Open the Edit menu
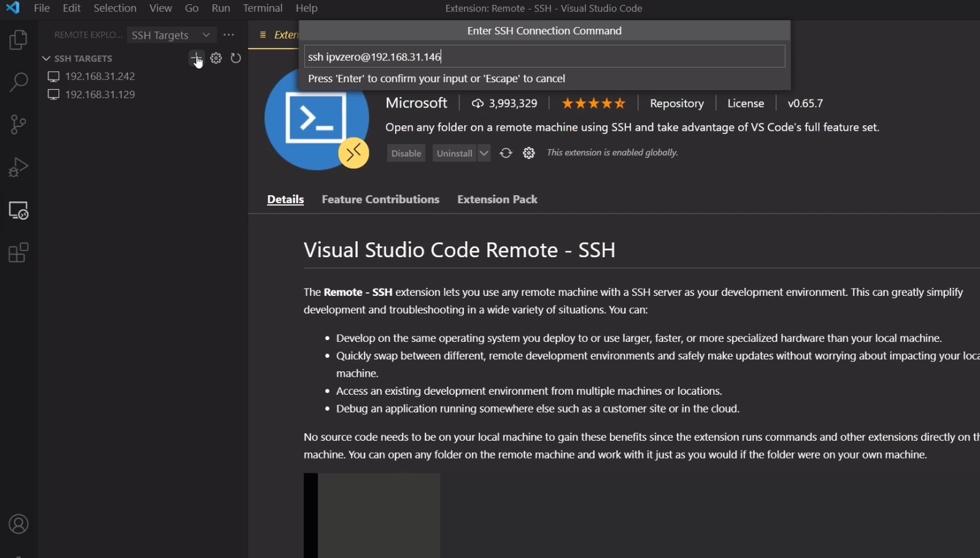Screen dimensions: 980x558 (x=72, y=8)
